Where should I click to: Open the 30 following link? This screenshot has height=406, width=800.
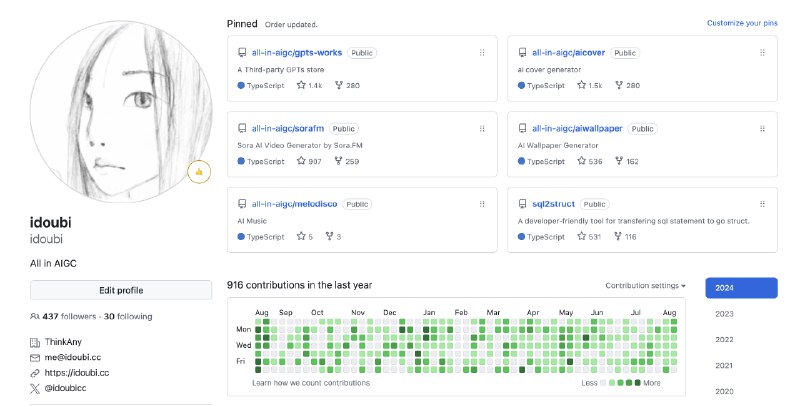128,316
